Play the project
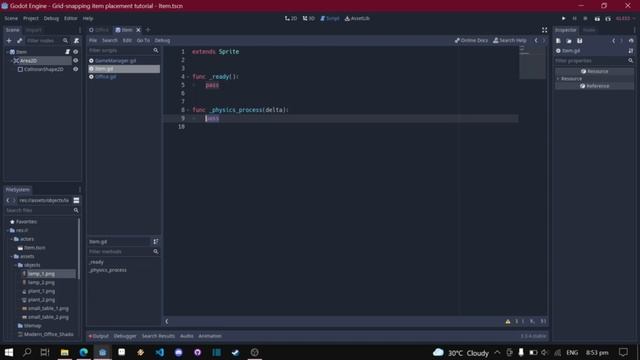The height and width of the screenshot is (360, 640). pyautogui.click(x=564, y=18)
